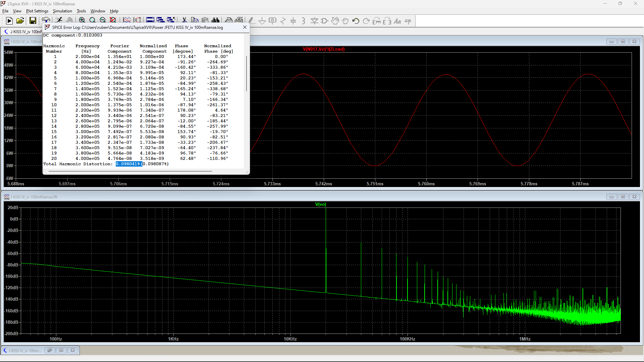Click the Pick Visible Traces icon
The image size is (644, 362).
tap(126, 20)
